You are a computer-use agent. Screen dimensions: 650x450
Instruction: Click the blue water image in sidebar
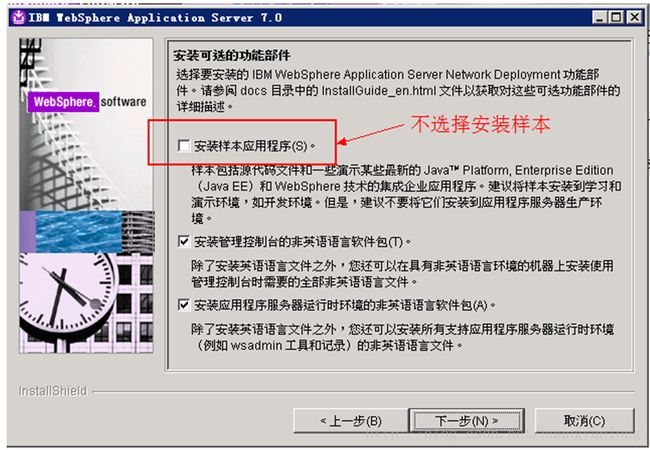79,232
